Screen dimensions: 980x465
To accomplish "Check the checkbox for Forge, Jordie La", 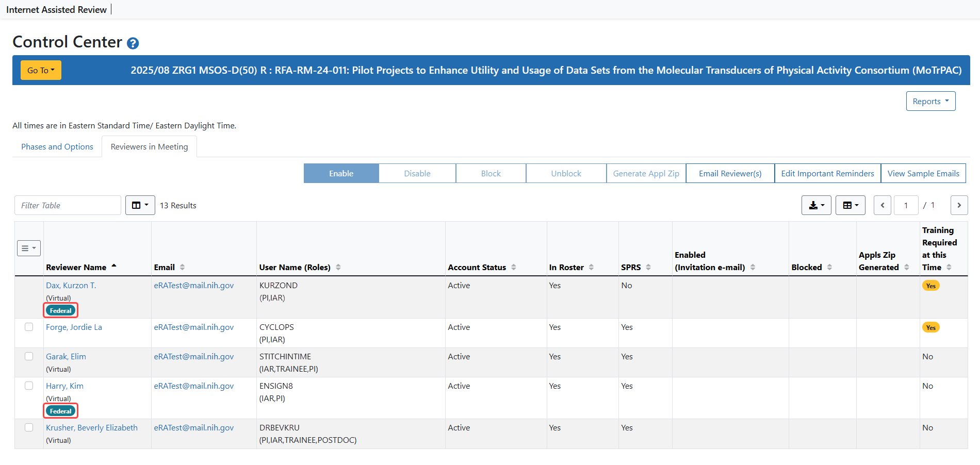I will click(29, 327).
